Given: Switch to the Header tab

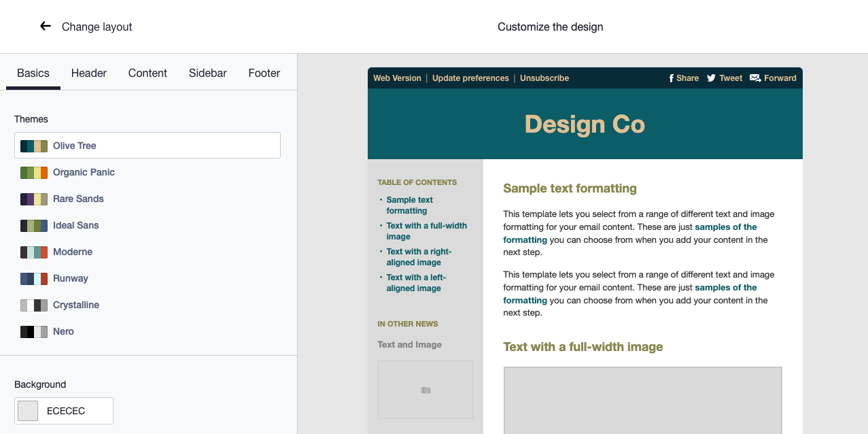Looking at the screenshot, I should pyautogui.click(x=88, y=73).
